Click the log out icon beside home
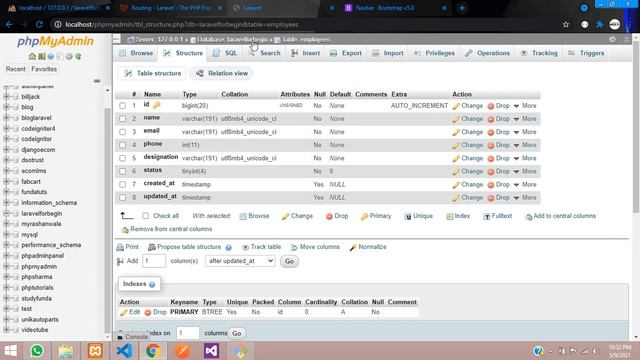Image resolution: width=640 pixels, height=360 pixels. [42, 56]
